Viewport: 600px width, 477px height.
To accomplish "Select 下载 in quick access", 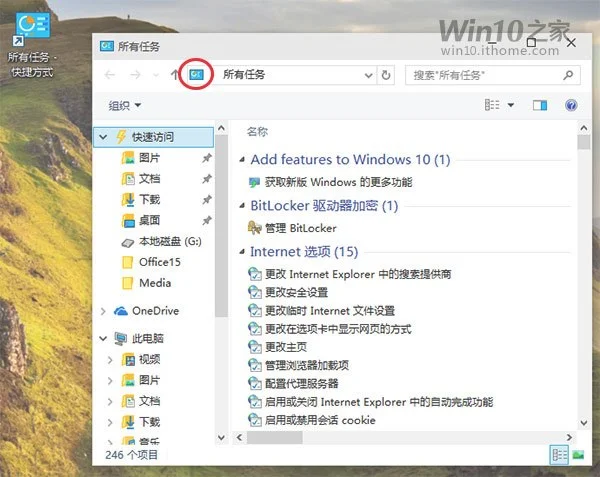I will [150, 199].
